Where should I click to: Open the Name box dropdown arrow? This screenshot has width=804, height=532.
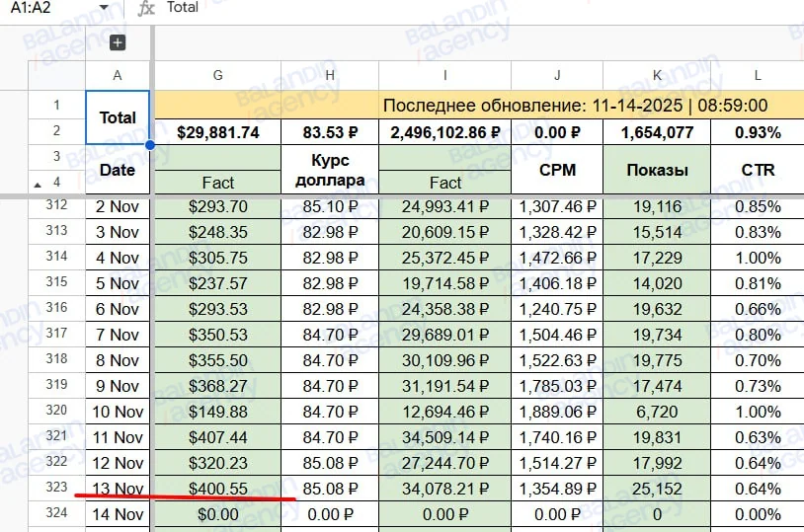[104, 8]
